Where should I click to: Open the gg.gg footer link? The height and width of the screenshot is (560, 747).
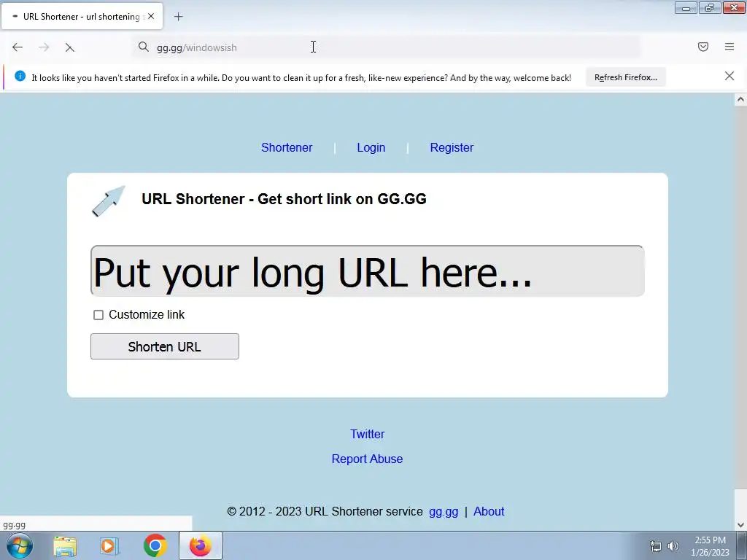[444, 512]
